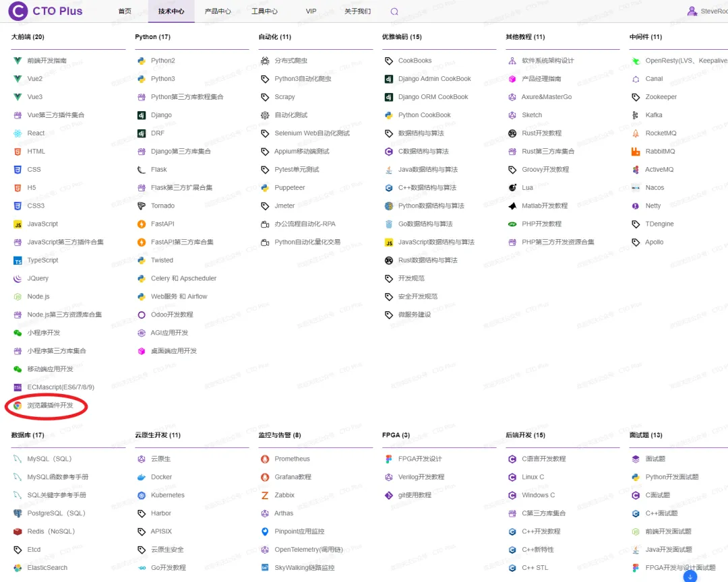Click the spider icon beside 分布式爬虫

point(265,61)
